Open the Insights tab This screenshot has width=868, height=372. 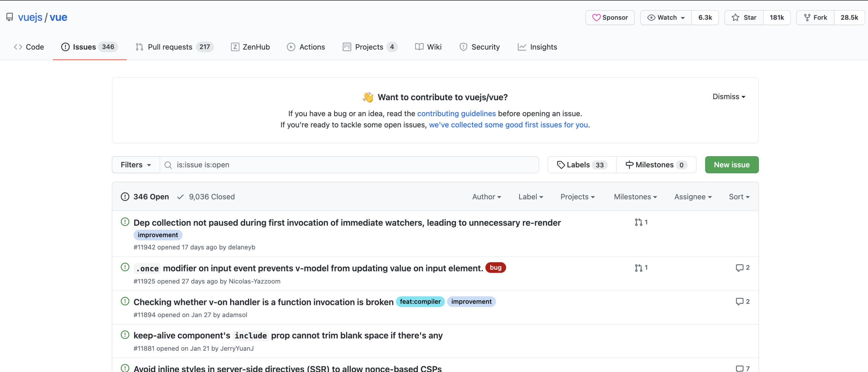coord(537,47)
